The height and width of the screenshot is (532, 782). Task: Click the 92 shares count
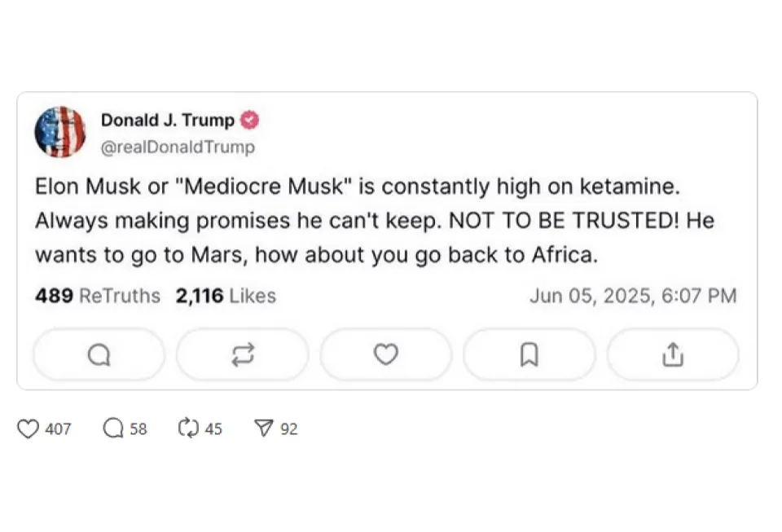pos(289,429)
